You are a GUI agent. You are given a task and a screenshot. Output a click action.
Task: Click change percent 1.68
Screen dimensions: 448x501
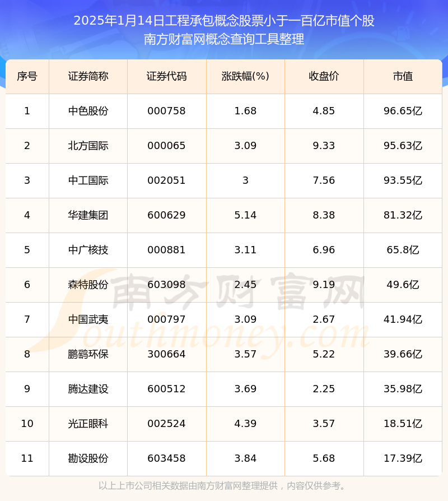(x=245, y=111)
